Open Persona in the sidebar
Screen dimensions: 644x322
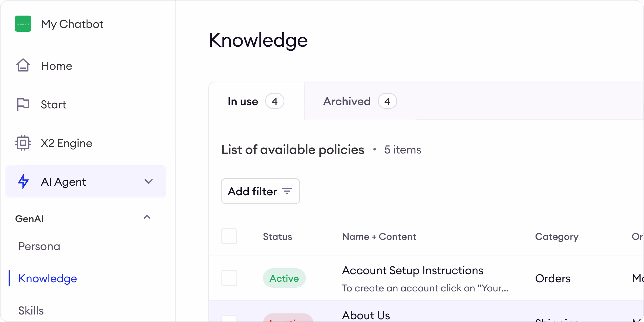pyautogui.click(x=39, y=246)
